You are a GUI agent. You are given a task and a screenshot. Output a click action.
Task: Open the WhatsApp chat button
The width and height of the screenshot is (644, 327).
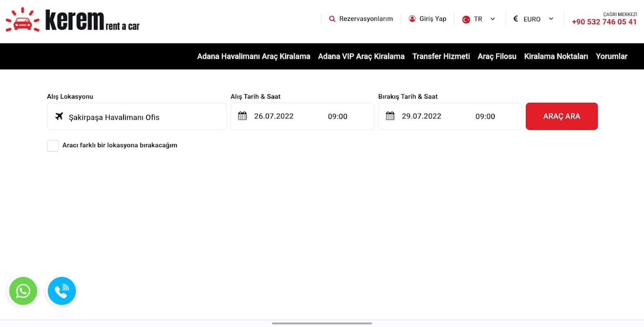pos(23,291)
